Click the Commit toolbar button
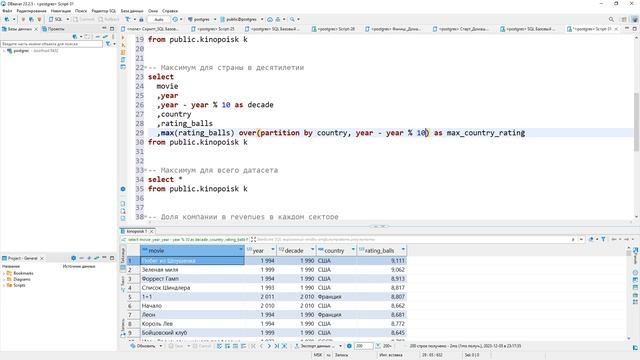Screen dimensions: 640x360 point(84,19)
